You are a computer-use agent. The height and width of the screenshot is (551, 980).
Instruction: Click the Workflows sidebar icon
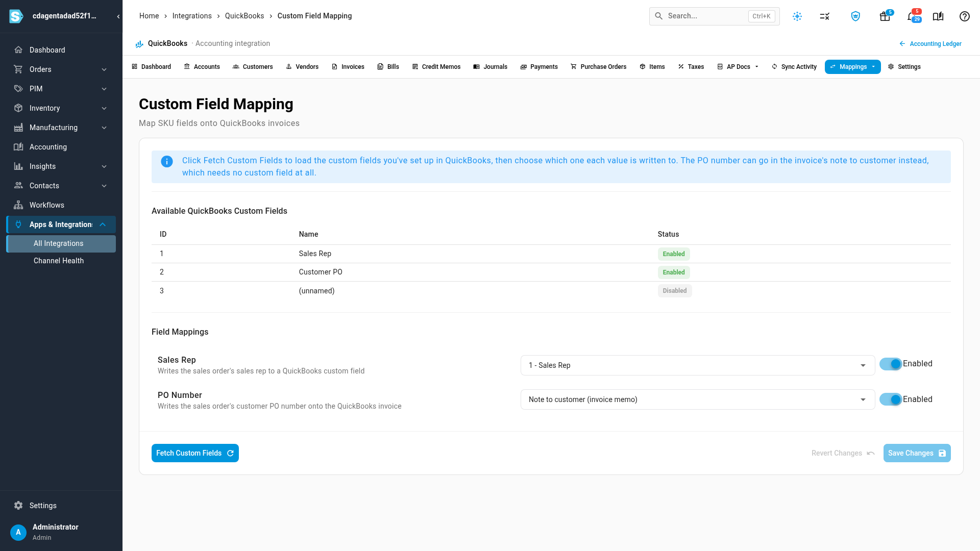(x=18, y=205)
